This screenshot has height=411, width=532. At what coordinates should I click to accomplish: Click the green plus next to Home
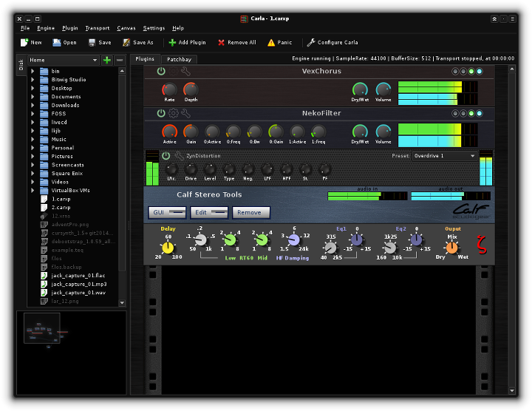point(107,60)
